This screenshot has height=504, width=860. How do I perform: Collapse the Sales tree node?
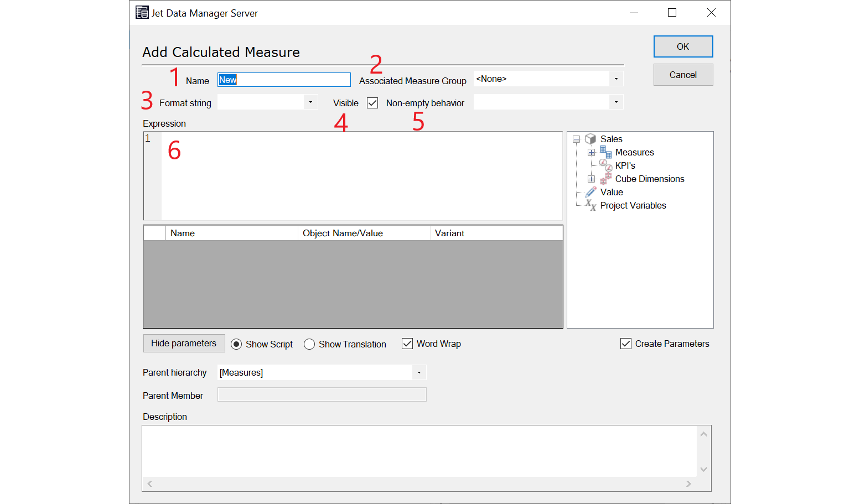click(x=577, y=139)
